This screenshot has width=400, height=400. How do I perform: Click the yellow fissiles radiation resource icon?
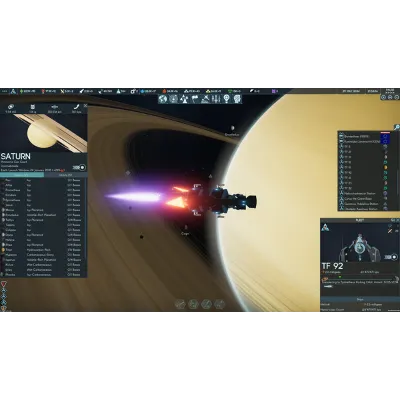click(x=208, y=91)
